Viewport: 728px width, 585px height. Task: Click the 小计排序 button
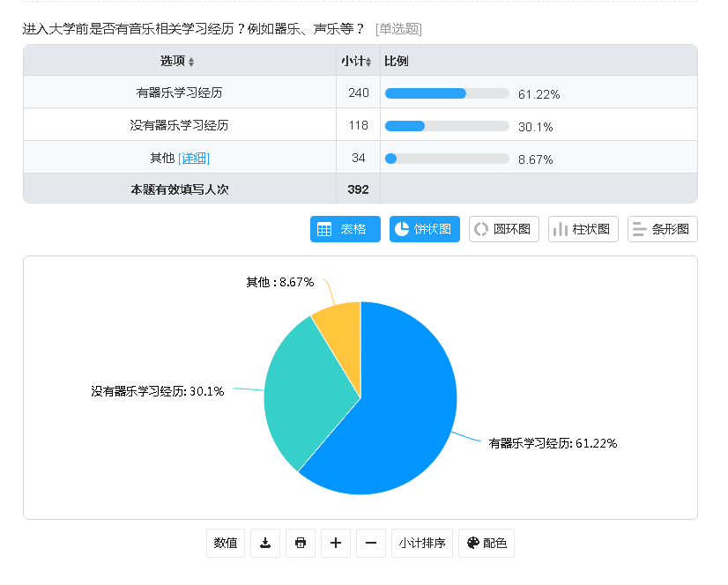(422, 544)
